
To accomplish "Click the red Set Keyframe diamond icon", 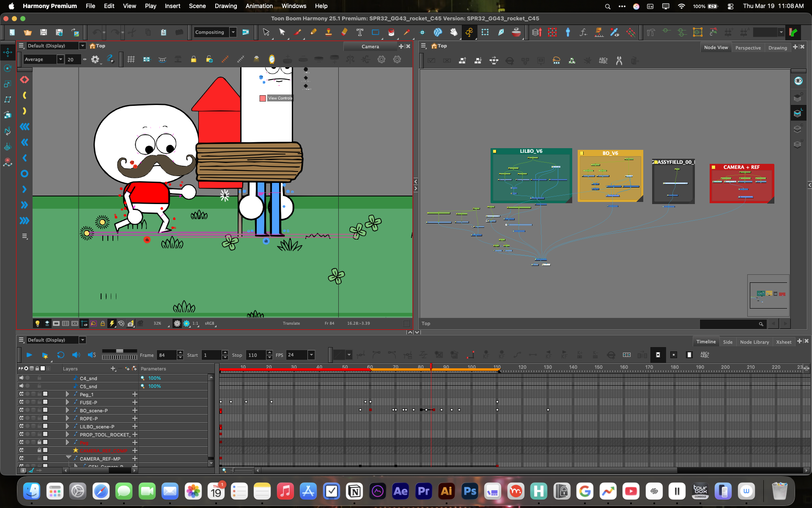I will pyautogui.click(x=25, y=80).
